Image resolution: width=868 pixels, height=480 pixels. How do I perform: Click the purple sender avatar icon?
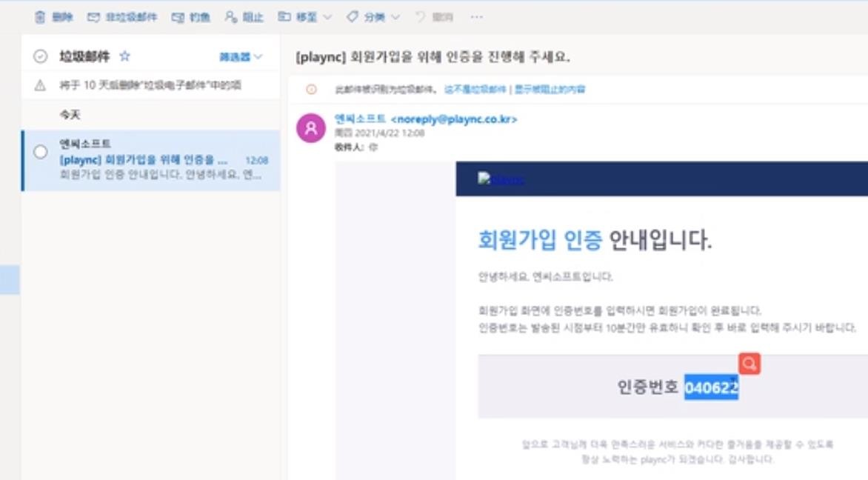pos(310,128)
